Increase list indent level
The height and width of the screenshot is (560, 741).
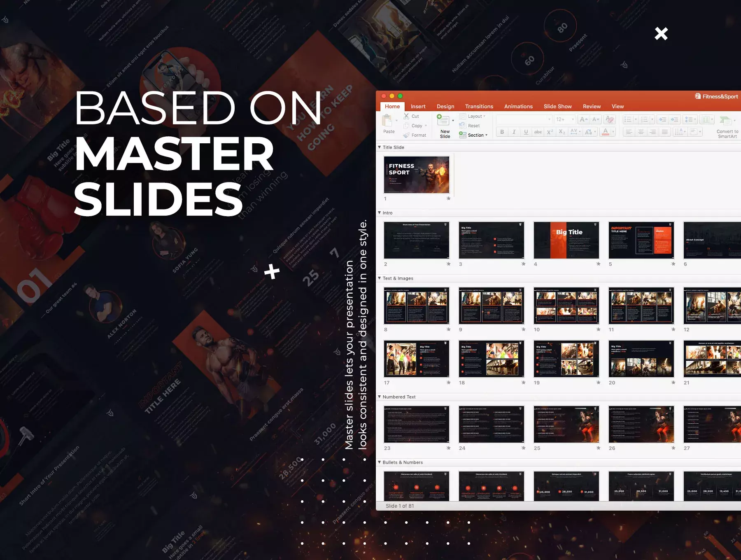coord(674,119)
